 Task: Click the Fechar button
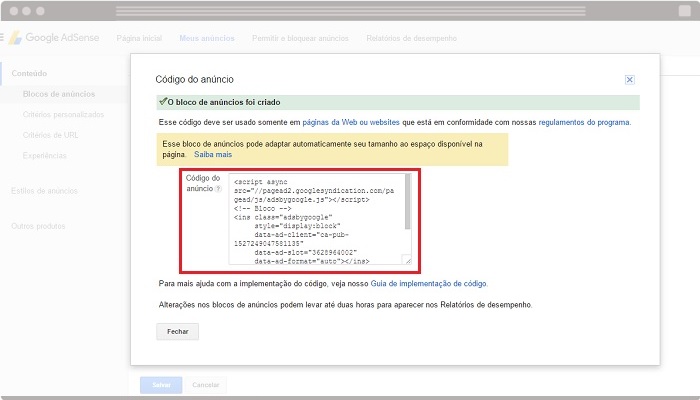pyautogui.click(x=177, y=332)
